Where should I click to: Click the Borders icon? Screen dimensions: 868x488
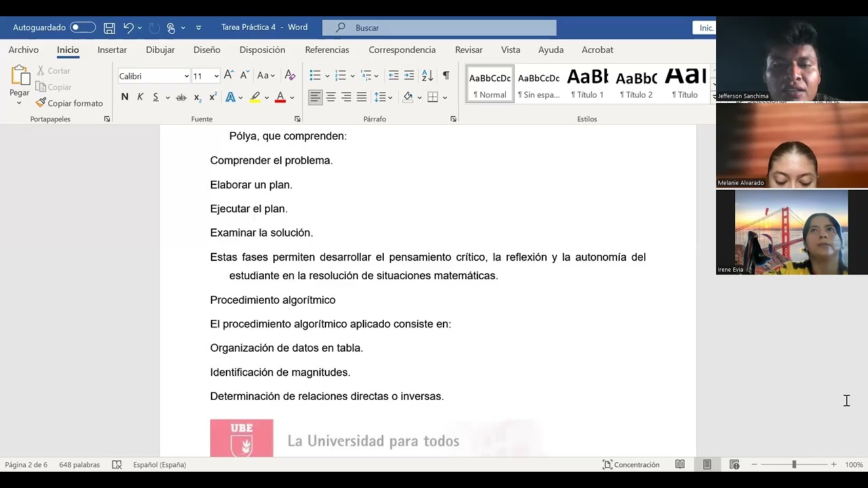pyautogui.click(x=433, y=97)
